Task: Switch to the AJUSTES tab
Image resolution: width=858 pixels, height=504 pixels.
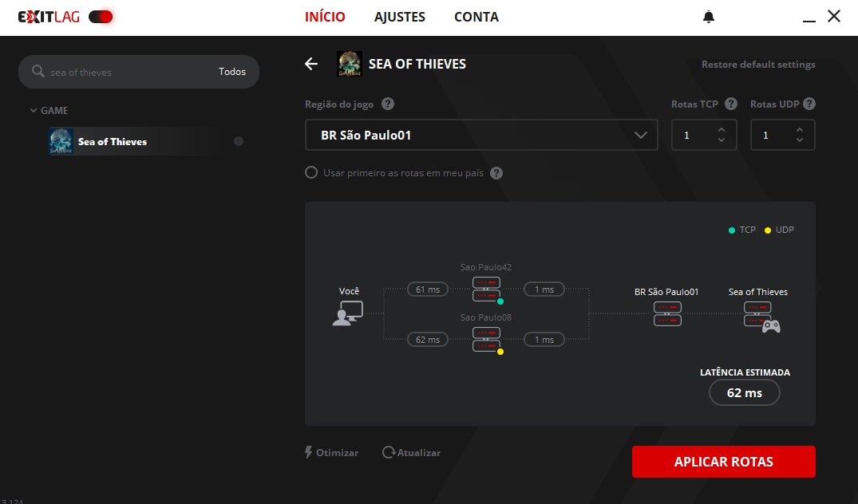Action: click(400, 17)
